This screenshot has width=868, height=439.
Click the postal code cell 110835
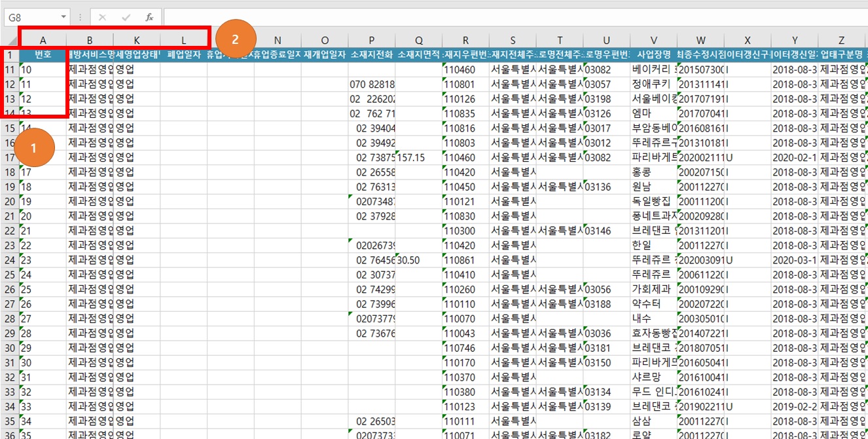pyautogui.click(x=465, y=113)
